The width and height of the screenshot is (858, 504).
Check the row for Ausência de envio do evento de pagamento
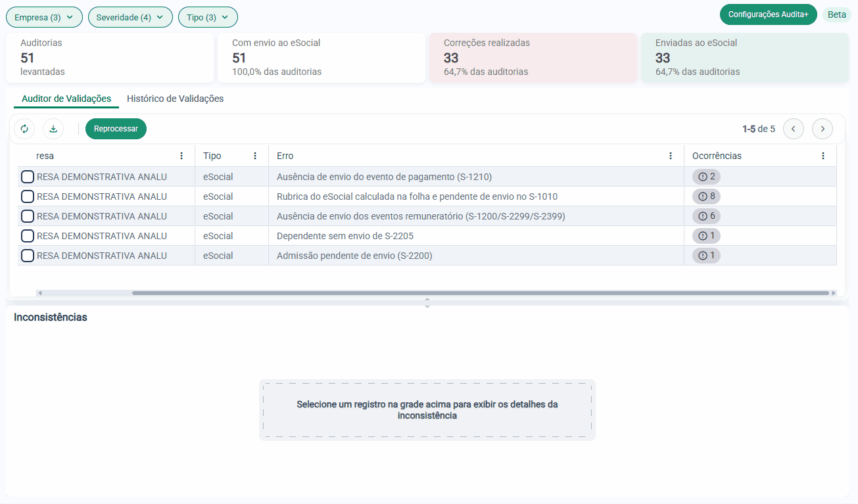[x=28, y=177]
